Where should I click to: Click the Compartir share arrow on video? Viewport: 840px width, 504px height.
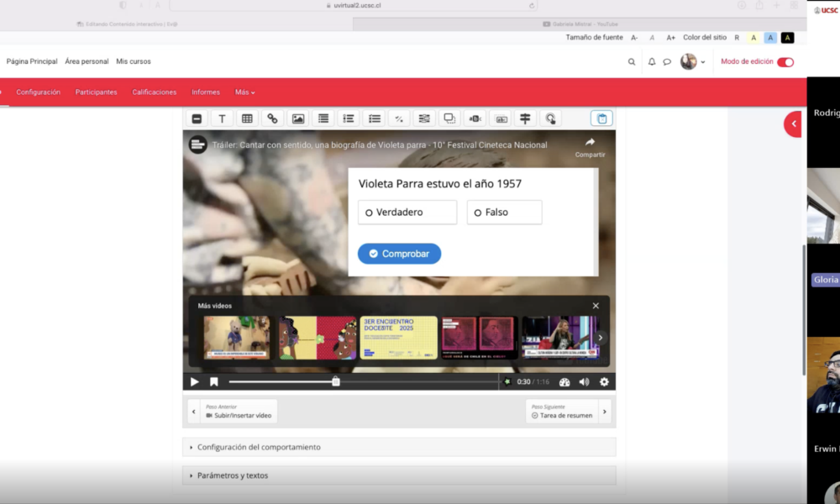coord(590,147)
